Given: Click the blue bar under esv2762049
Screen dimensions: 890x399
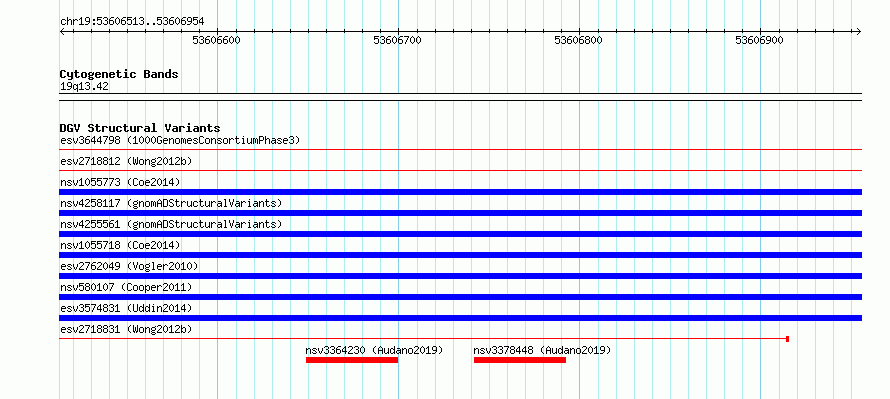Looking at the screenshot, I should (460, 276).
